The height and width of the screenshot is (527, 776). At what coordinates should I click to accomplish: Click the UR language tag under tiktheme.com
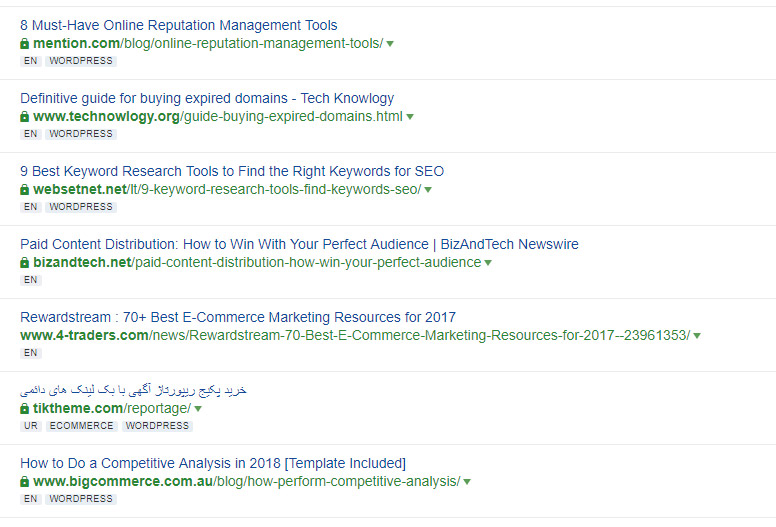(30, 426)
